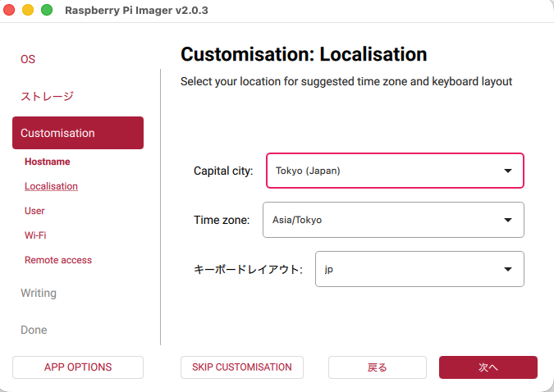
Task: Expand the キーボードレイアウト jp dropdown
Action: pos(419,269)
